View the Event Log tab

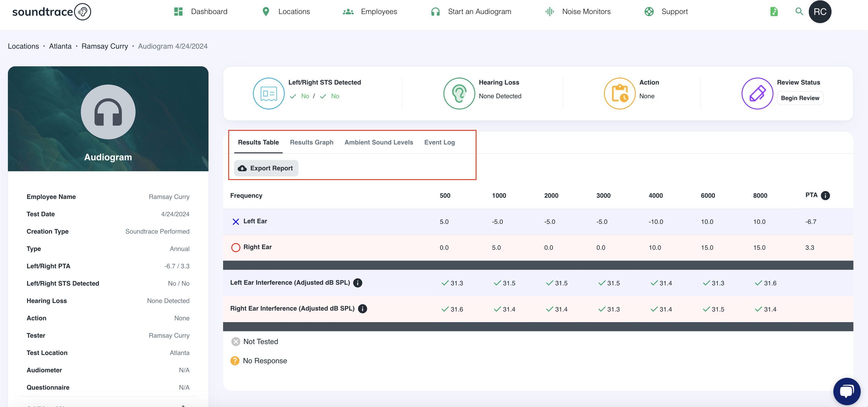tap(439, 142)
